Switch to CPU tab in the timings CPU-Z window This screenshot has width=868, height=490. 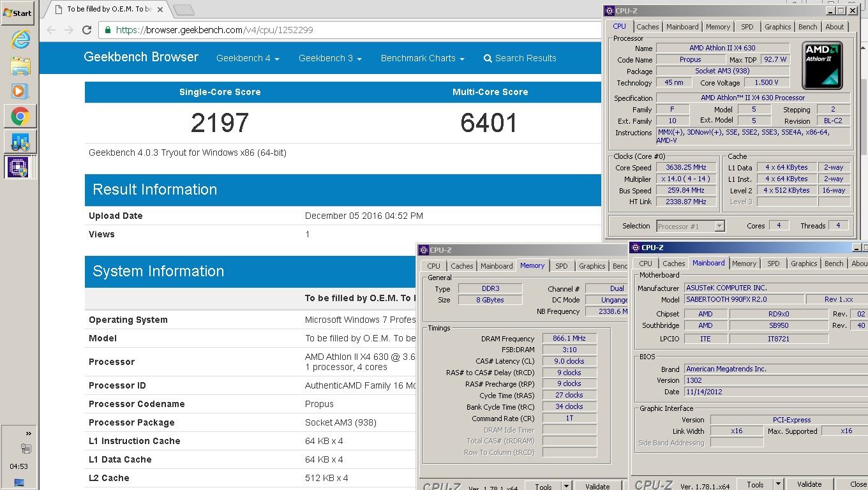point(434,266)
